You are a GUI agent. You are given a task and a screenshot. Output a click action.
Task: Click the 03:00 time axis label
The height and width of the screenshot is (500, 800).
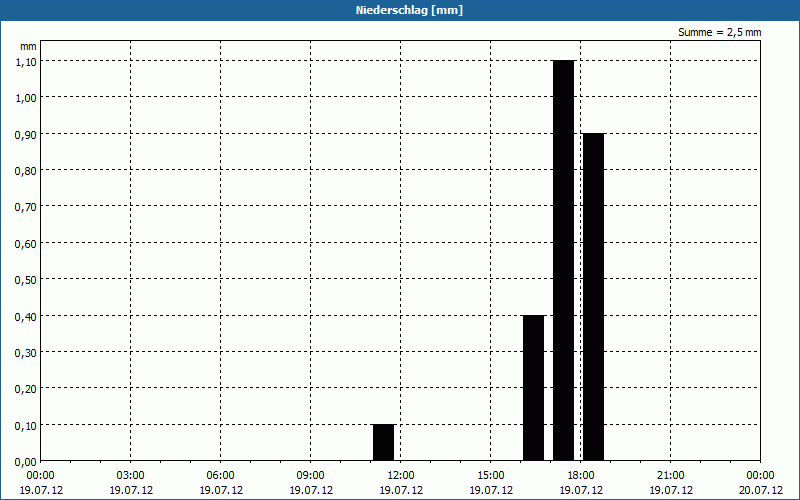coord(131,476)
